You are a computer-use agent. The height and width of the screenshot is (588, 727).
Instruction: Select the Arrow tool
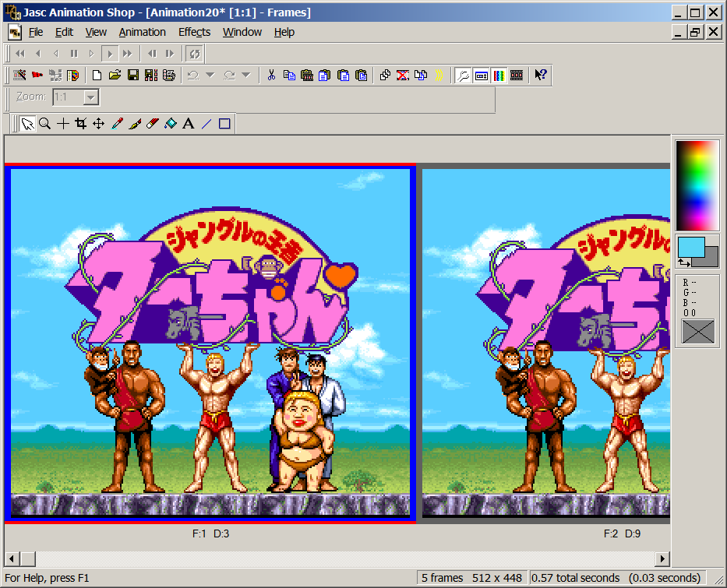(x=27, y=124)
